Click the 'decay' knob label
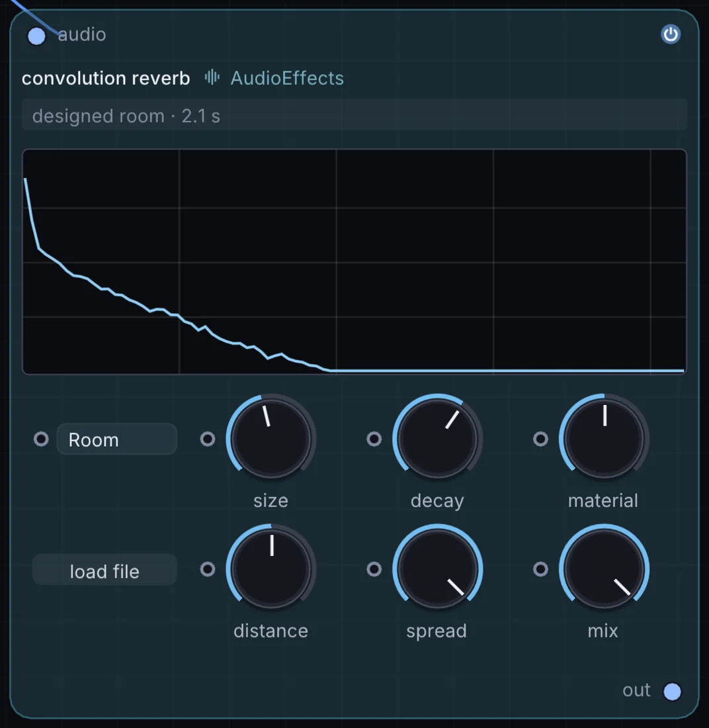Screen dimensions: 709x728 (437, 502)
